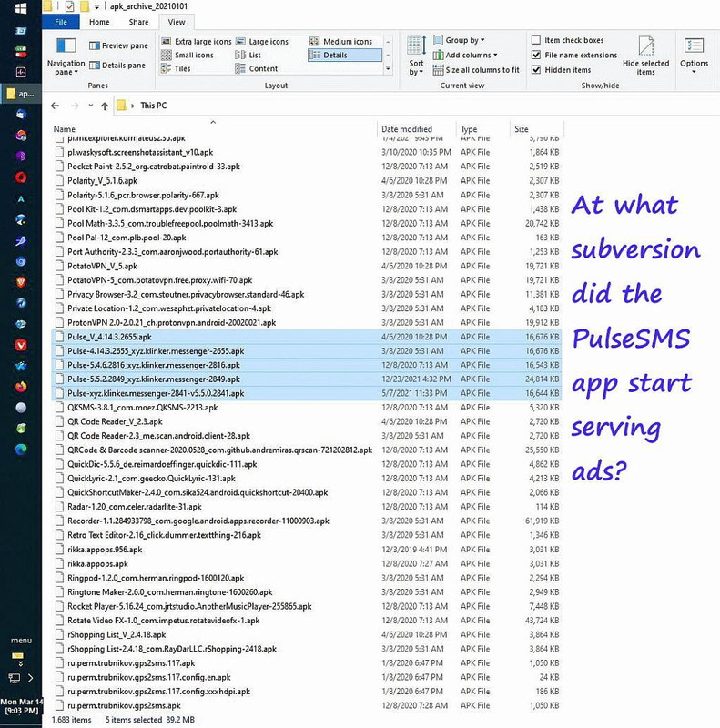Select ru.perm.trubnikov.gps2sms.apk file
This screenshot has height=728, width=720.
(x=307, y=706)
